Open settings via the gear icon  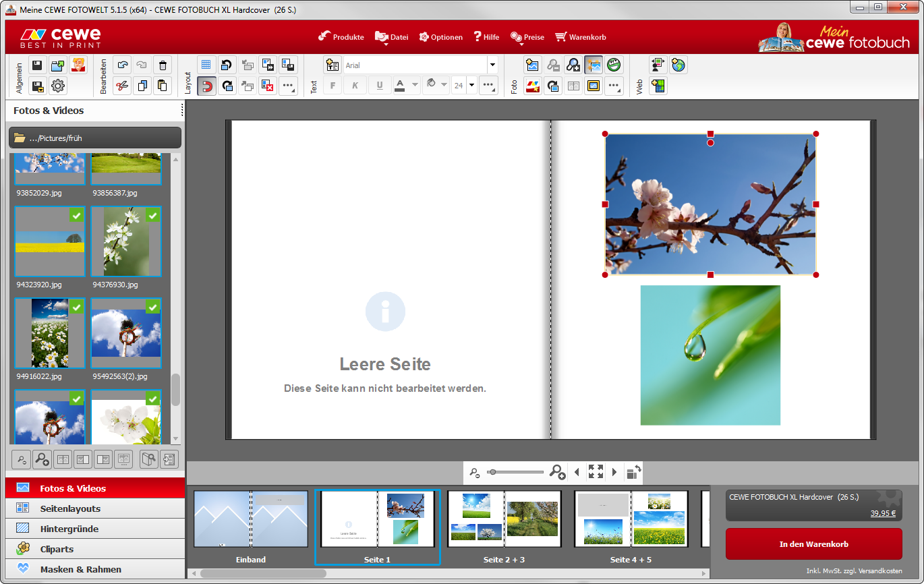click(x=58, y=86)
